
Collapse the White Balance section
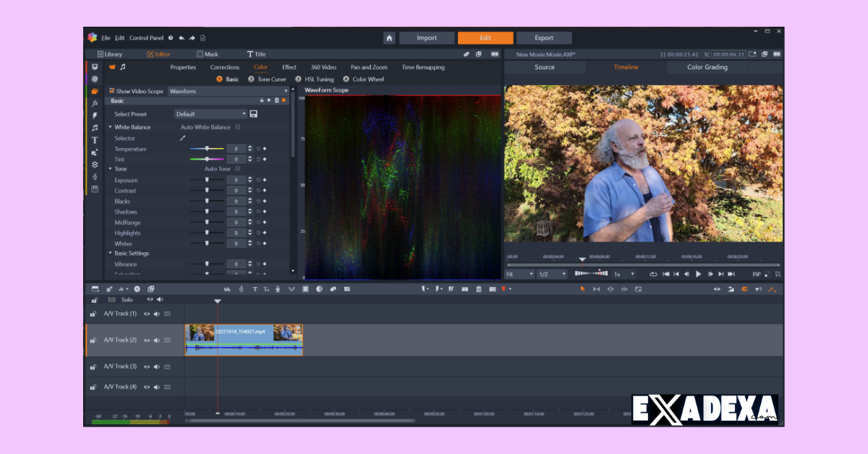click(x=111, y=127)
